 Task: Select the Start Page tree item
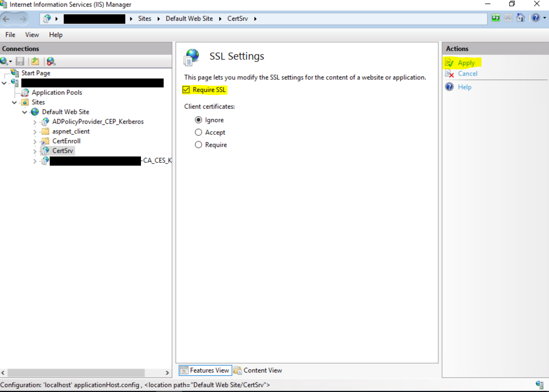[36, 73]
